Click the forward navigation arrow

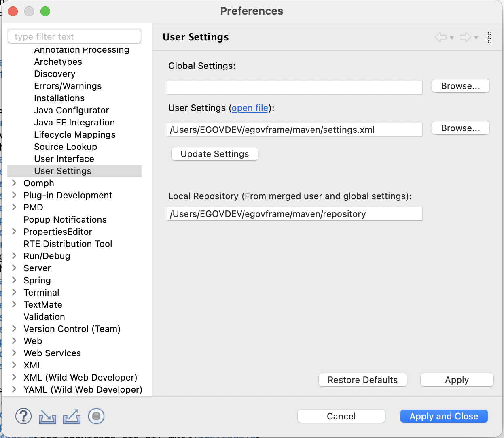(x=465, y=38)
